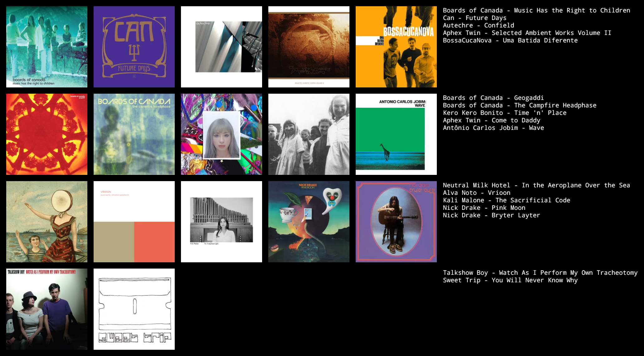
Task: Click the Nick Drake Pink Moon cover
Action: tap(309, 222)
